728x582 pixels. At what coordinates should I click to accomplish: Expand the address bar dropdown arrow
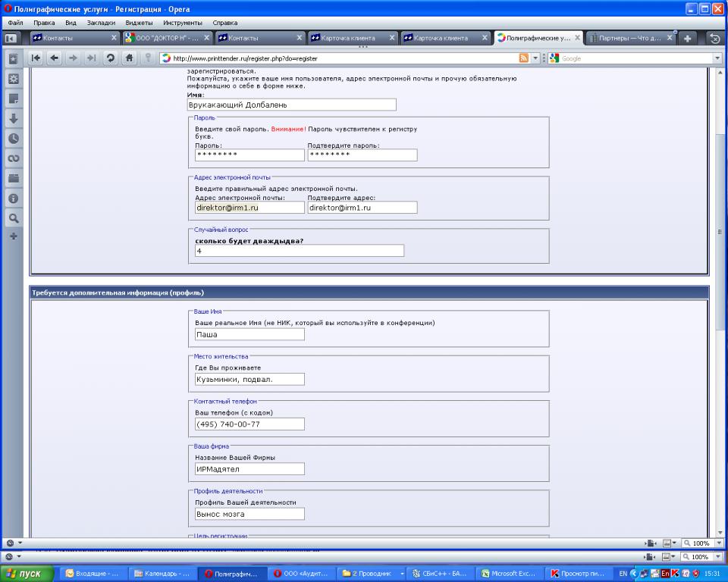click(535, 58)
